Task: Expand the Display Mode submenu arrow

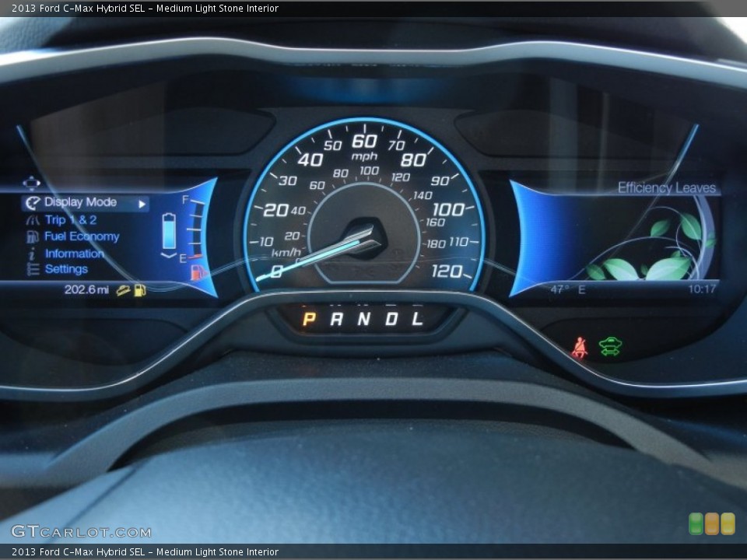Action: 142,205
